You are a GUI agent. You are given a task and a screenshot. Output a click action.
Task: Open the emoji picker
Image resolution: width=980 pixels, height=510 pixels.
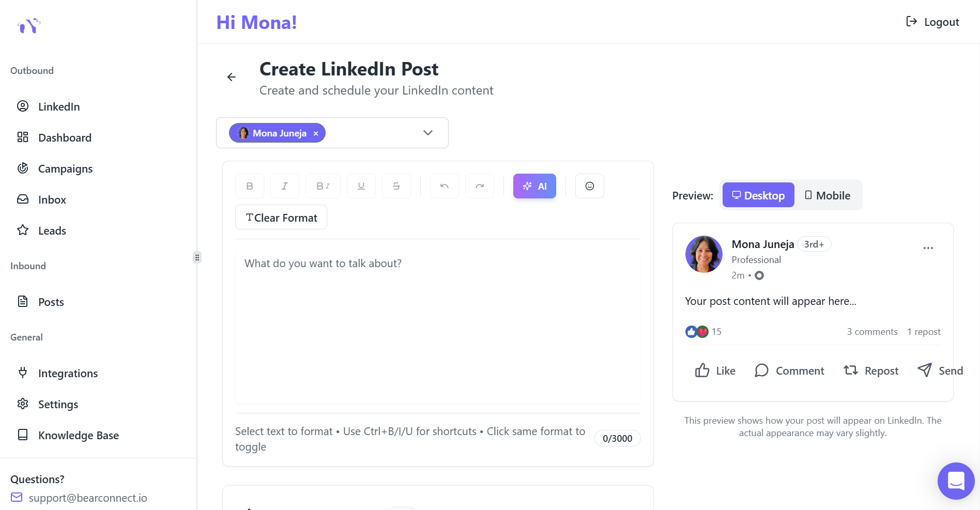click(x=590, y=186)
